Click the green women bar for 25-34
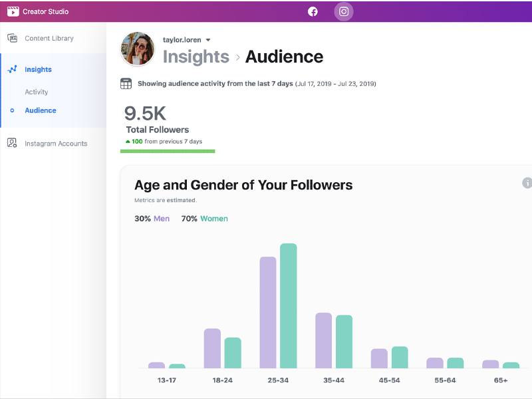The width and height of the screenshot is (532, 399). [x=289, y=306]
